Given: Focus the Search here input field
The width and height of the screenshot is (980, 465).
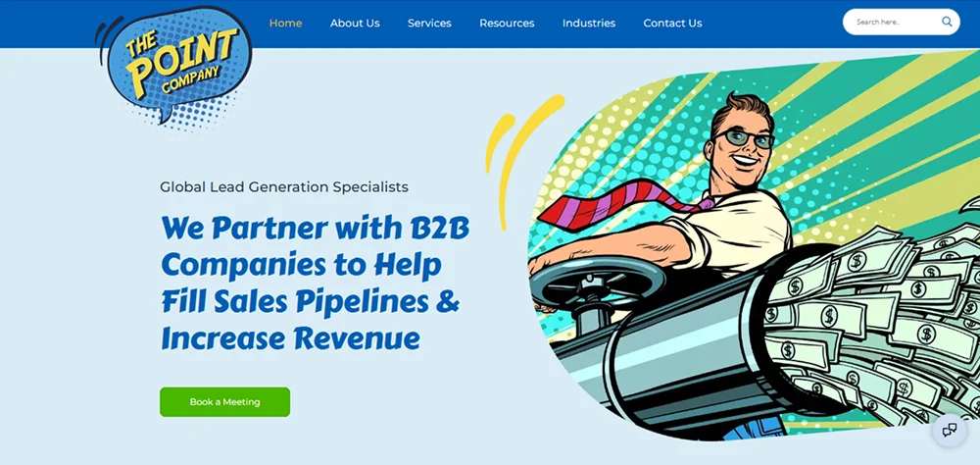Looking at the screenshot, I should (895, 22).
